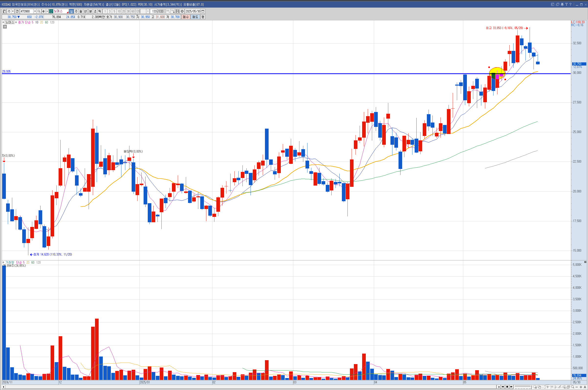Image resolution: width=588 pixels, height=390 pixels.
Task: Open the speaker sound options dropdown arrow
Action: [x=47, y=11]
